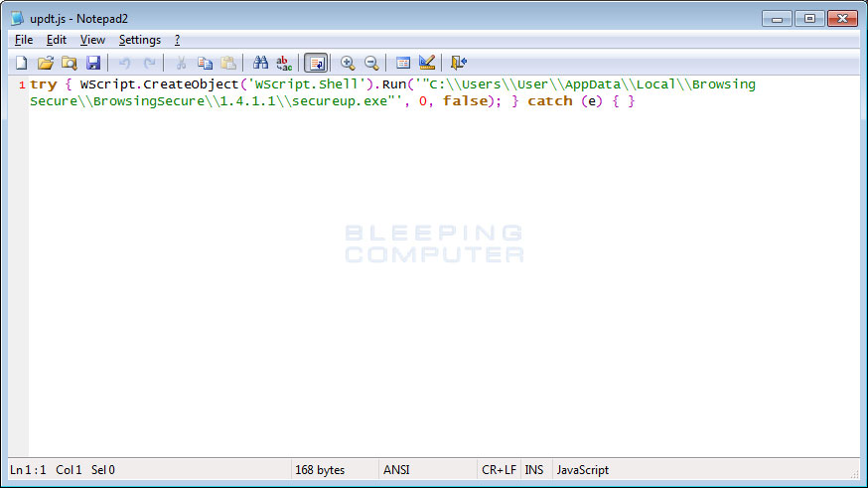Image resolution: width=868 pixels, height=488 pixels.
Task: Click the Exit door icon in toolbar
Action: point(459,63)
